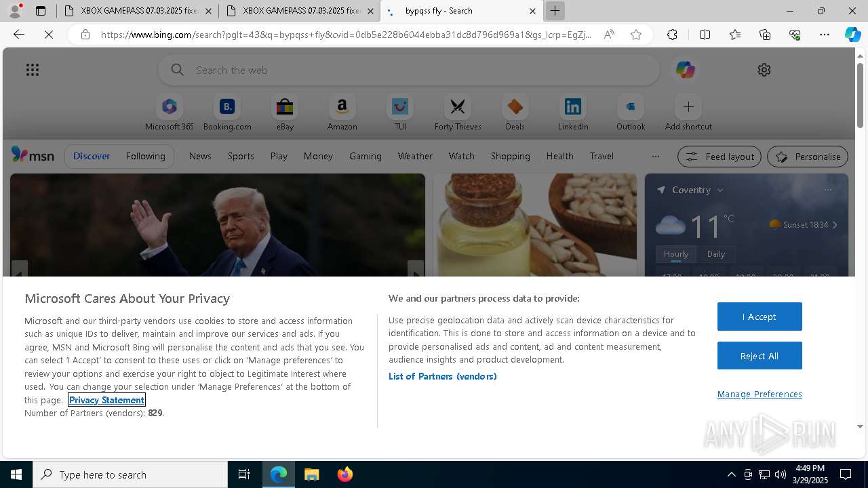The image size is (868, 488).
Task: Open List of Partners (vendors) link
Action: (442, 376)
